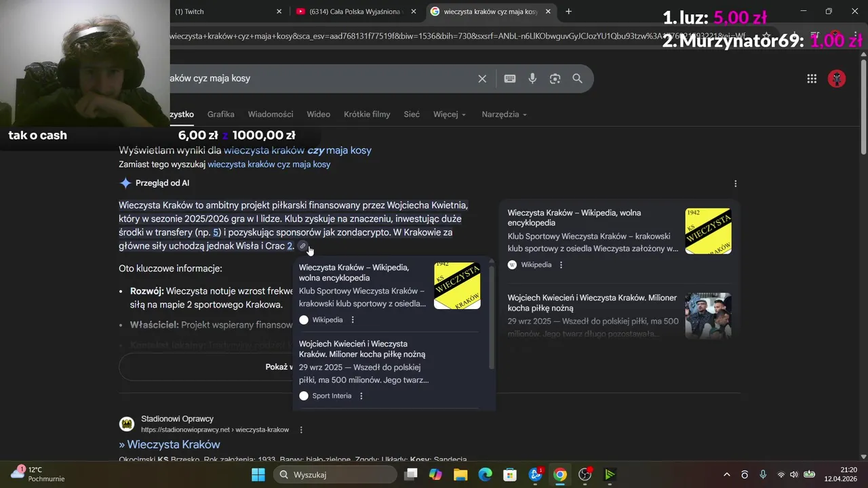
Task: Click the 'Przegląd od AI' heading
Action: (x=162, y=183)
